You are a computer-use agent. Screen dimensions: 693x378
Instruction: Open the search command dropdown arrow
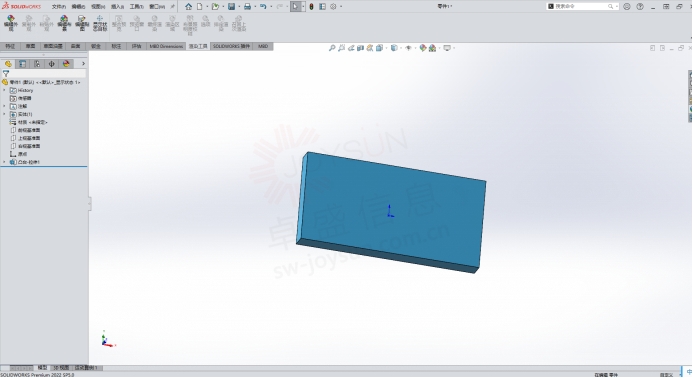(617, 7)
